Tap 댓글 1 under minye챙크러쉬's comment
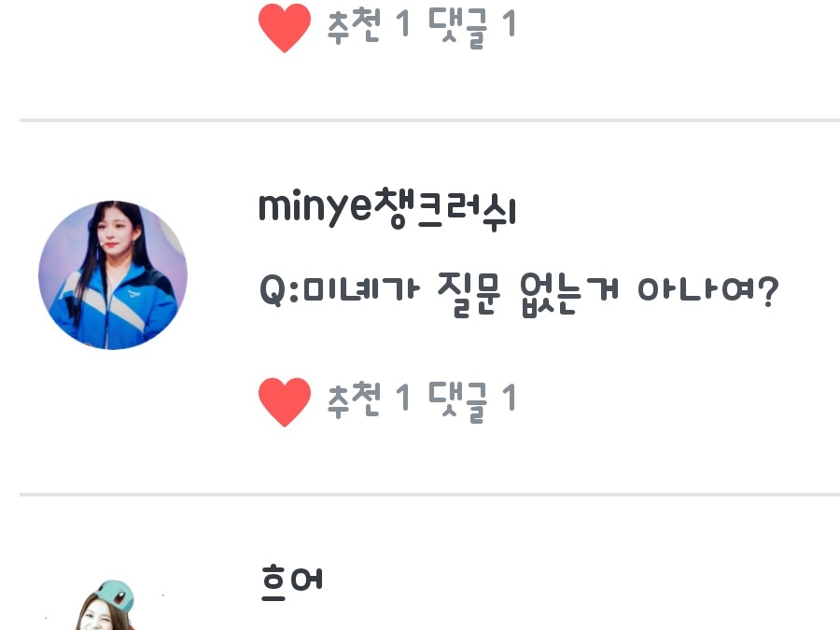This screenshot has width=840, height=630. coord(472,401)
